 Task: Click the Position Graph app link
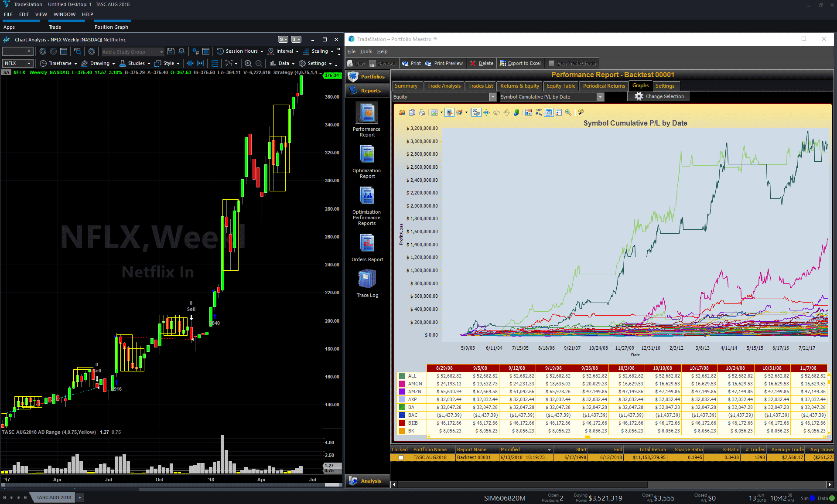coord(111,27)
